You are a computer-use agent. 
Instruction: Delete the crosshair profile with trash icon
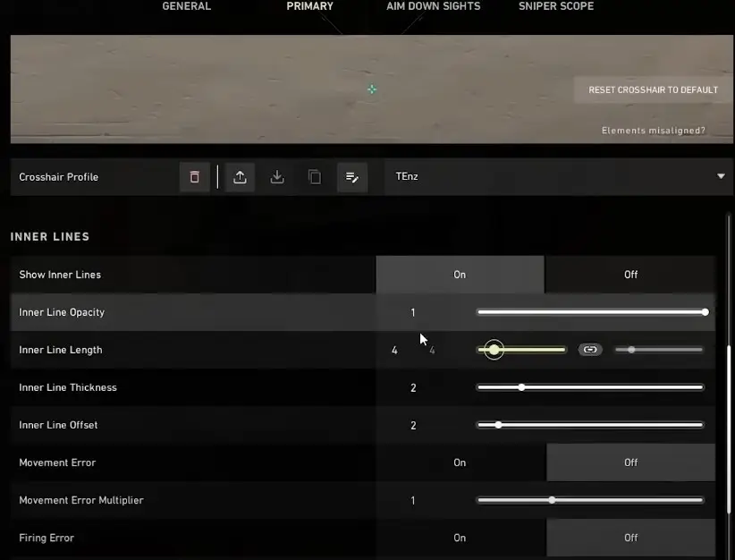(194, 177)
